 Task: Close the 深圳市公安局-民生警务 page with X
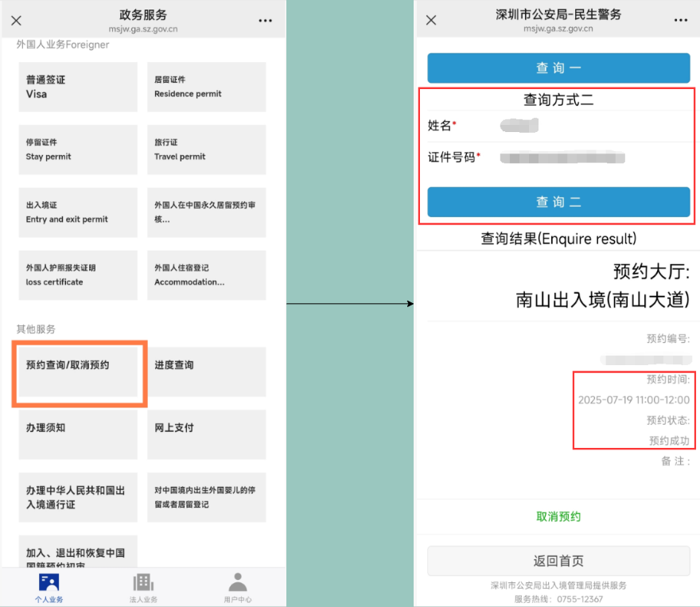tap(431, 20)
